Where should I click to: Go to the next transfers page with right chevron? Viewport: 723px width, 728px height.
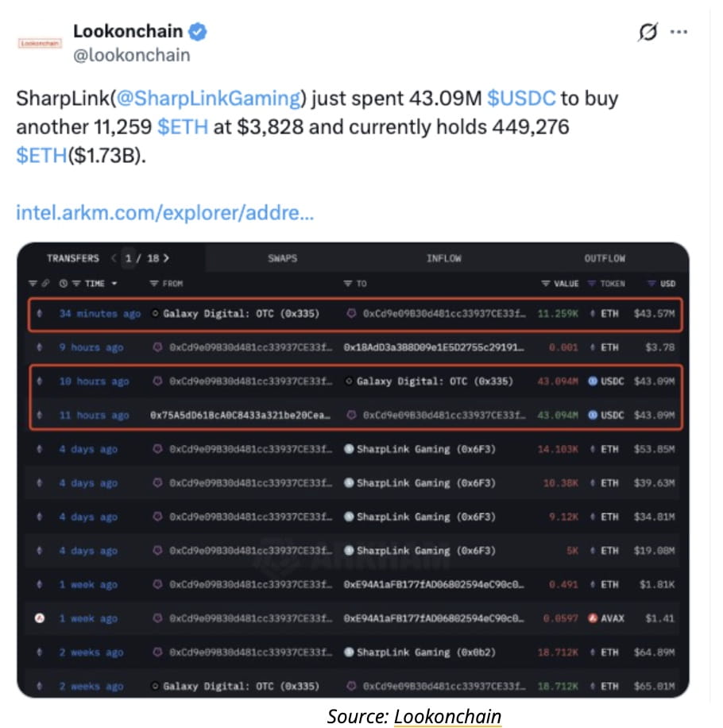pyautogui.click(x=166, y=258)
